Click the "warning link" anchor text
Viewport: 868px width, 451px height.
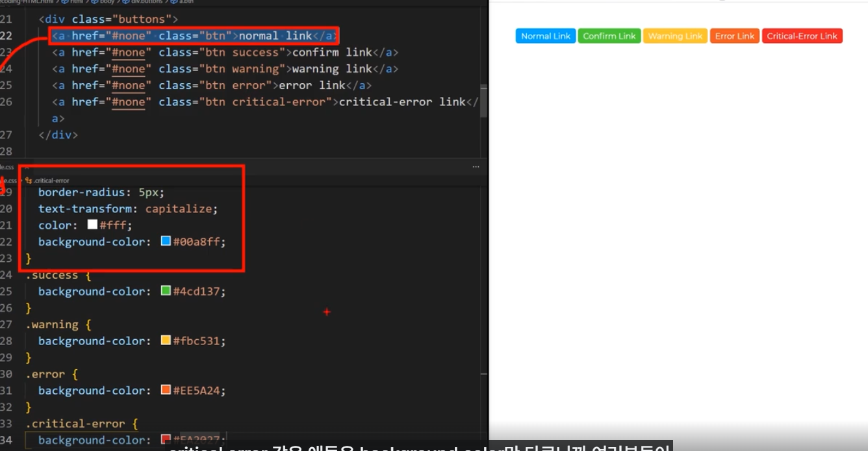pos(332,69)
